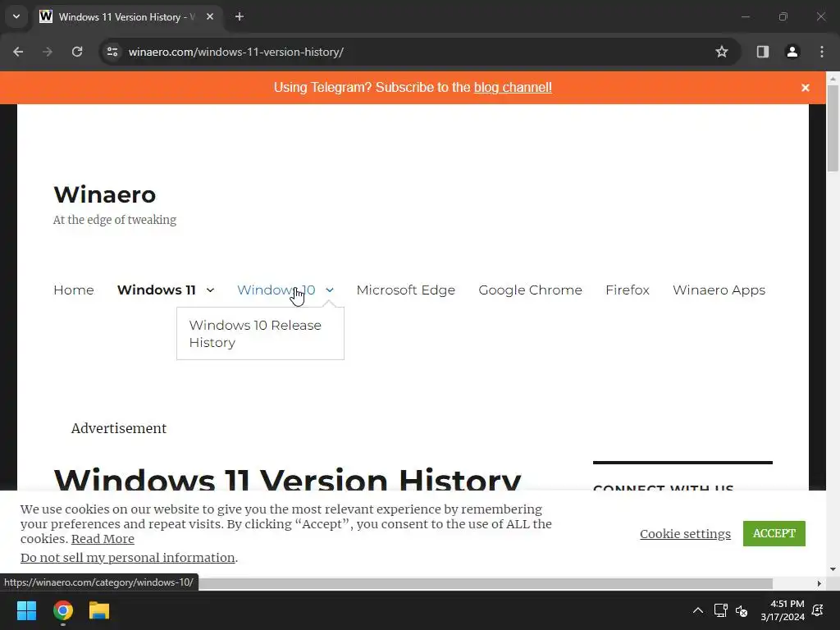Open a new browser tab

tap(240, 16)
